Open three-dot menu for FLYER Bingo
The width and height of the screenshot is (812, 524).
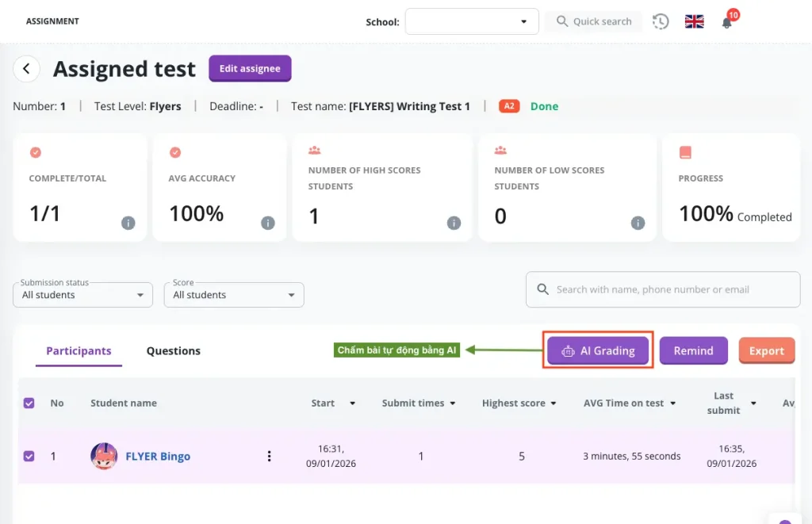[269, 456]
